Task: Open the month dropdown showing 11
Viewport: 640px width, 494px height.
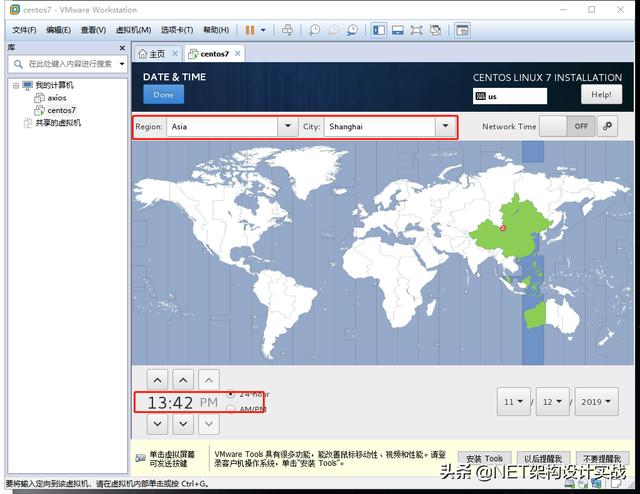Action: point(513,402)
